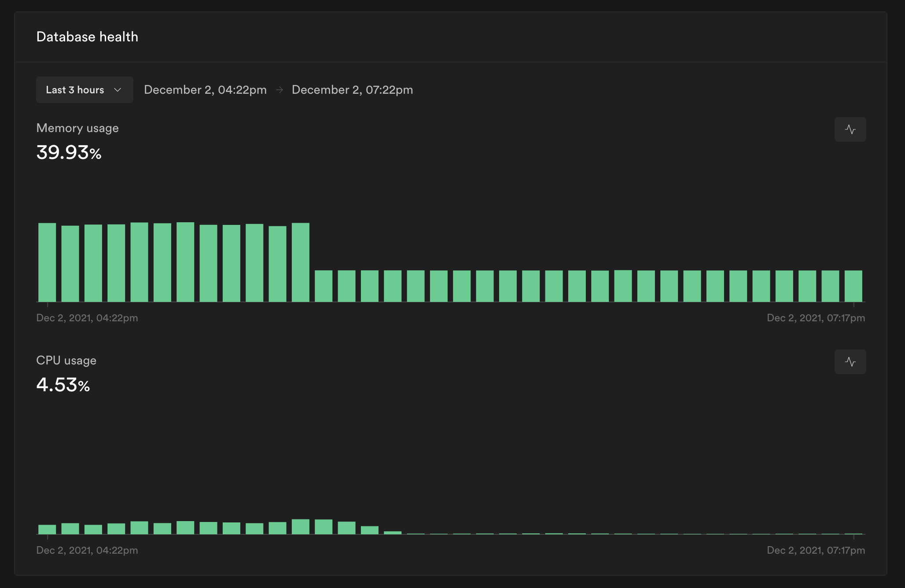905x588 pixels.
Task: Toggle the CPU usage chart type icon
Action: pos(850,362)
